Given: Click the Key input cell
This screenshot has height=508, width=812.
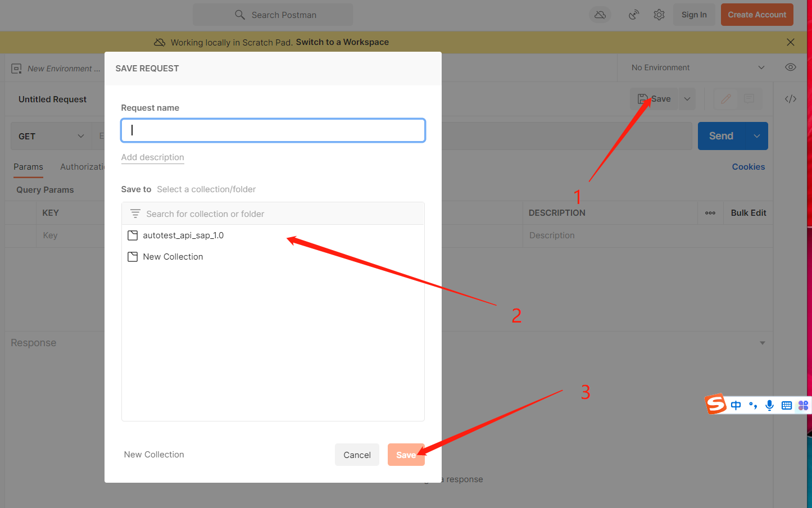Looking at the screenshot, I should click(71, 235).
